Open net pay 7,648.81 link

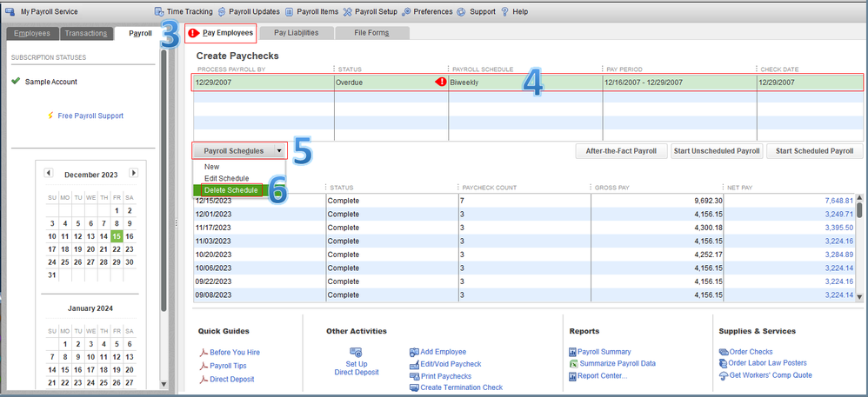[x=839, y=200]
